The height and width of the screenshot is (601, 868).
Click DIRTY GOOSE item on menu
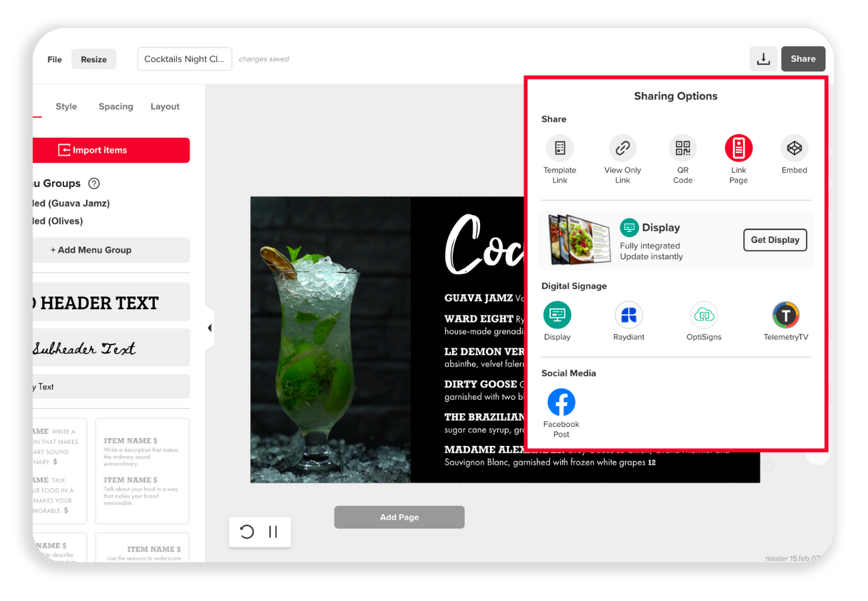481,384
